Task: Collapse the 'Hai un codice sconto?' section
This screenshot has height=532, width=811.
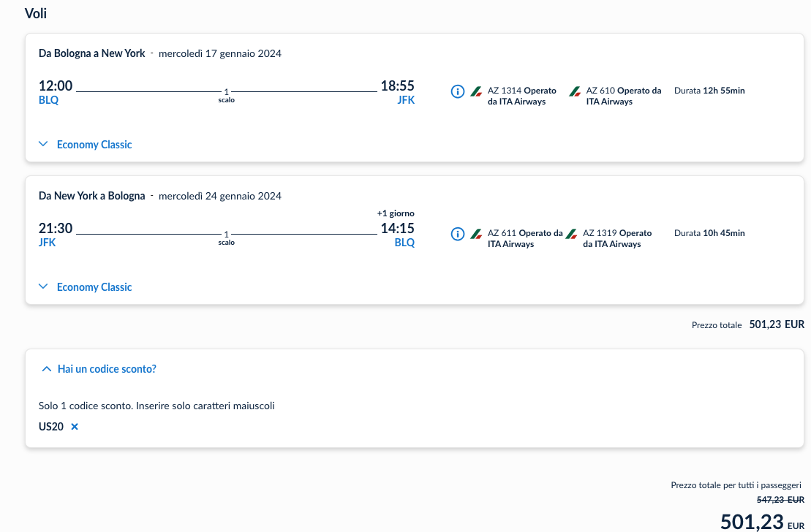Action: (x=107, y=369)
